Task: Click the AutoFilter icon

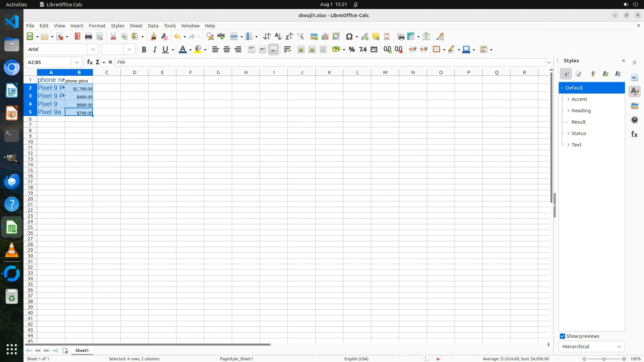Action: (300, 37)
